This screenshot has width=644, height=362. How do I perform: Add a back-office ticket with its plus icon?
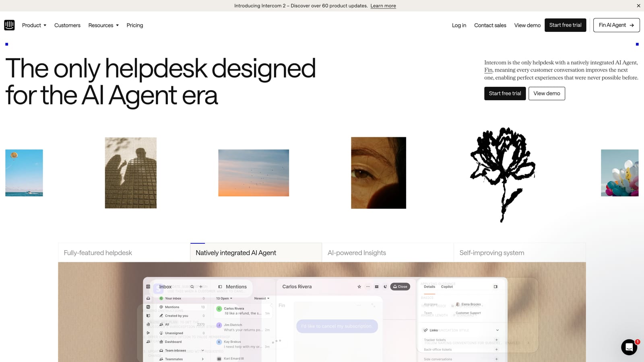[496, 350]
